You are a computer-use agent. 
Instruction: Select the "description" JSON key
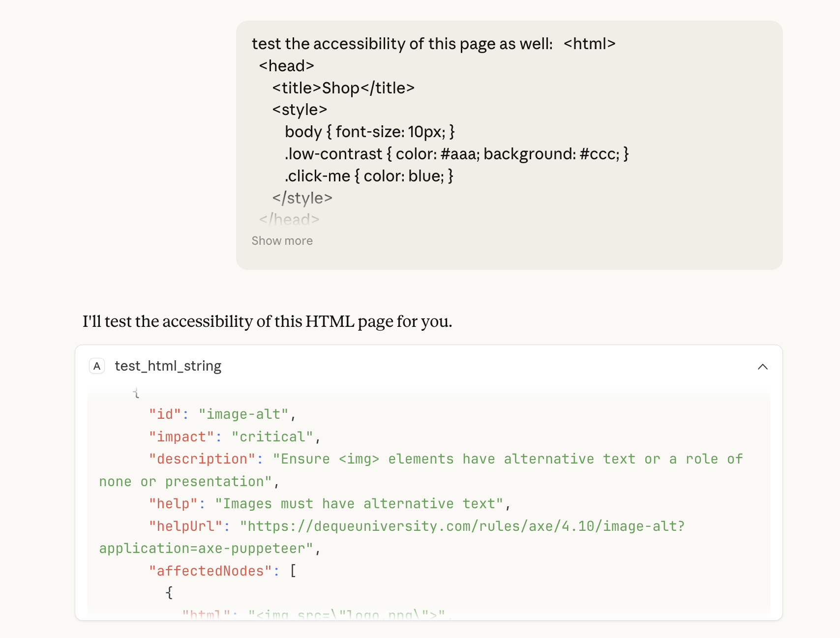pyautogui.click(x=202, y=459)
